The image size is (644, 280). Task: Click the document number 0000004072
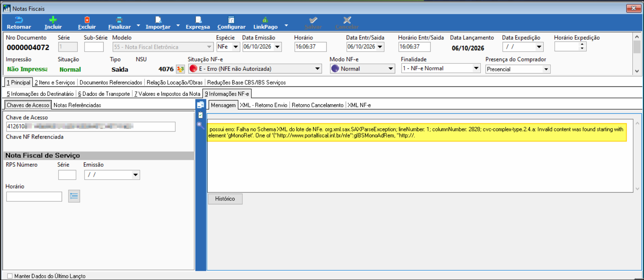(x=28, y=47)
